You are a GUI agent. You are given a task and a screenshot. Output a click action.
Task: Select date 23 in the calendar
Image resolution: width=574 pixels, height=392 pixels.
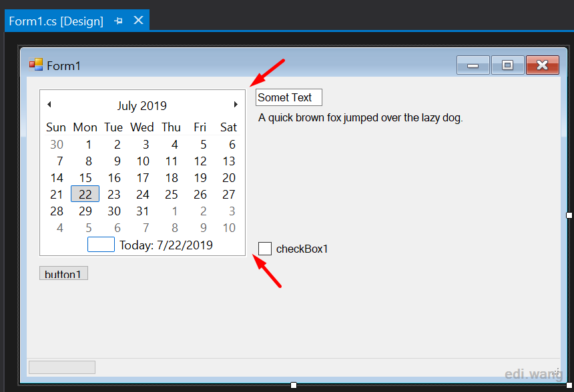pyautogui.click(x=114, y=194)
